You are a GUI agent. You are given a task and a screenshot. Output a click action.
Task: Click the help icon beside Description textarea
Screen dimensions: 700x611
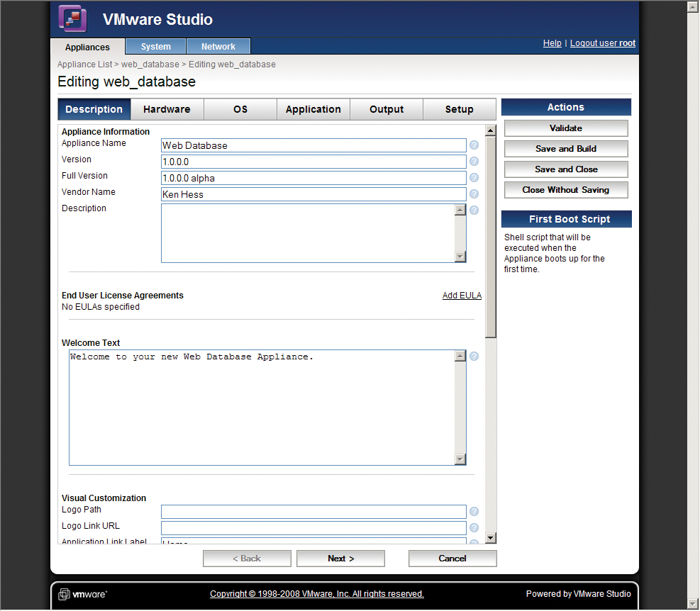click(x=474, y=211)
